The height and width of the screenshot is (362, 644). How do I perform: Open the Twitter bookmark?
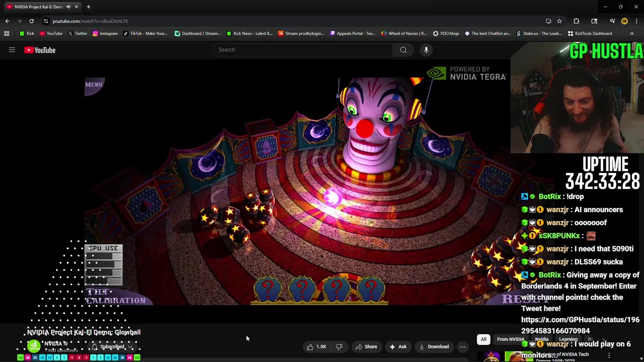point(77,34)
